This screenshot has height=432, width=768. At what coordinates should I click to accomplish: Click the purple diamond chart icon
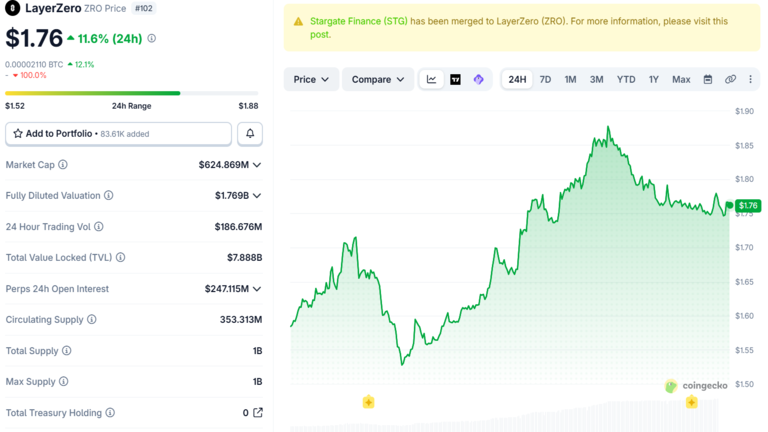point(479,79)
